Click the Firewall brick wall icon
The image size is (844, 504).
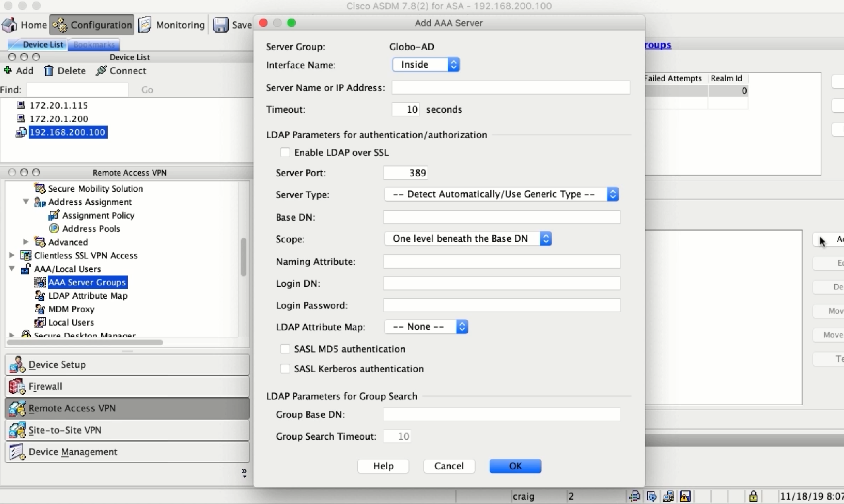coord(17,386)
